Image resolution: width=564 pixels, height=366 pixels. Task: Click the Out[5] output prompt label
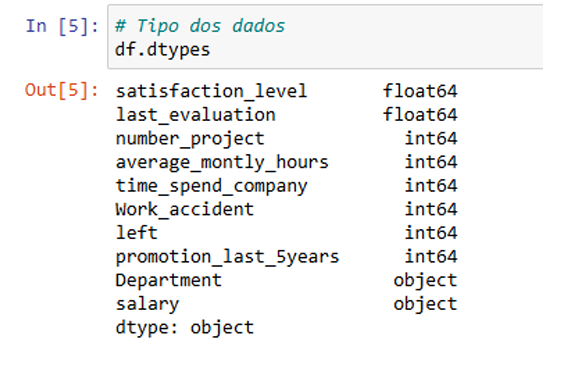coord(62,90)
